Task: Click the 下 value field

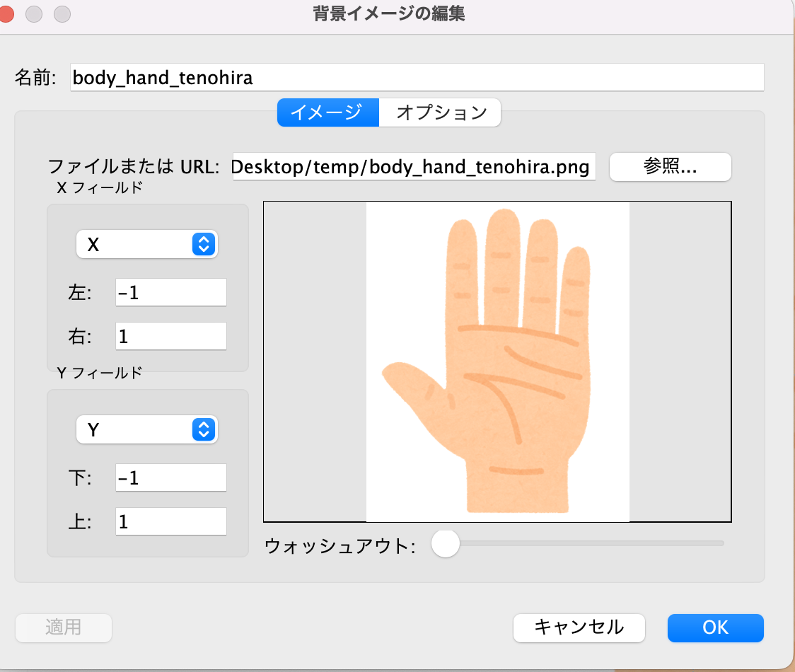Action: 171,477
